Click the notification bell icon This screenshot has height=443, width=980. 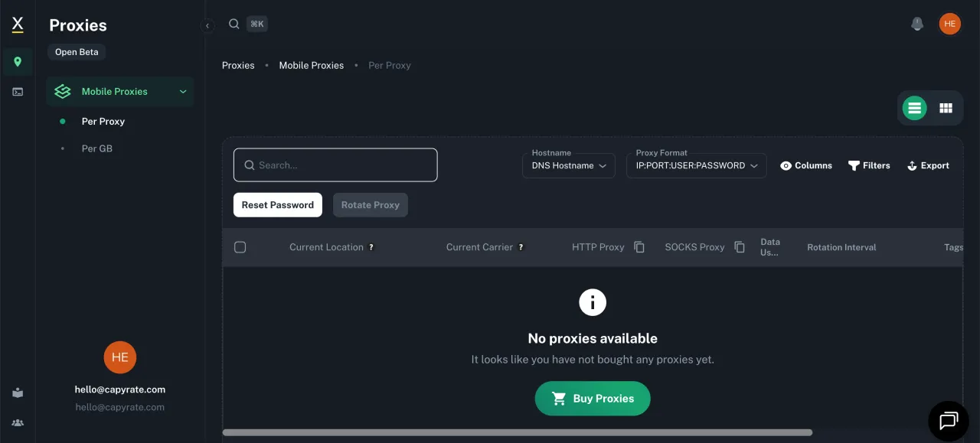916,24
